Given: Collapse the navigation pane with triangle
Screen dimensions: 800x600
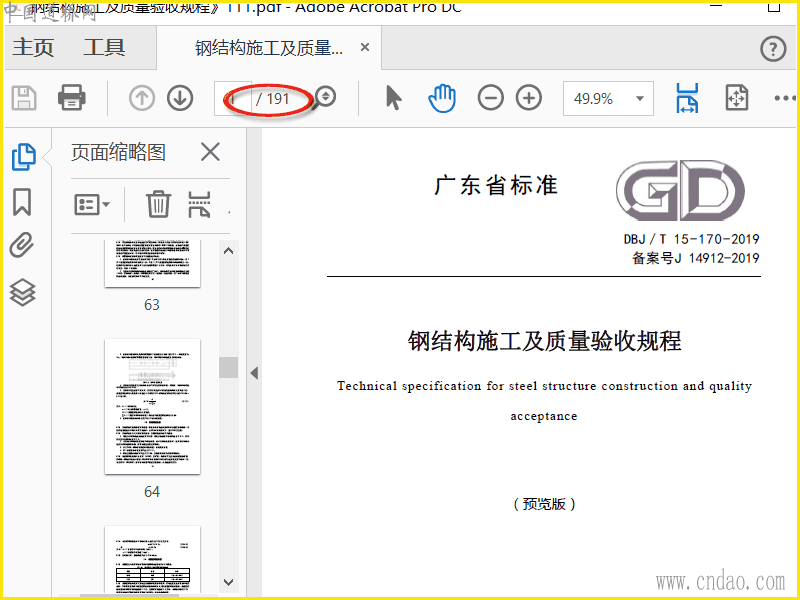Looking at the screenshot, I should click(x=254, y=373).
